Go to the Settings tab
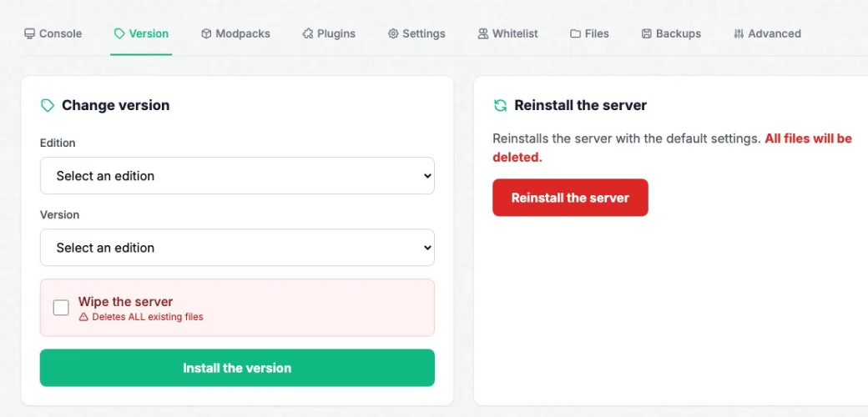This screenshot has width=868, height=417. (416, 33)
